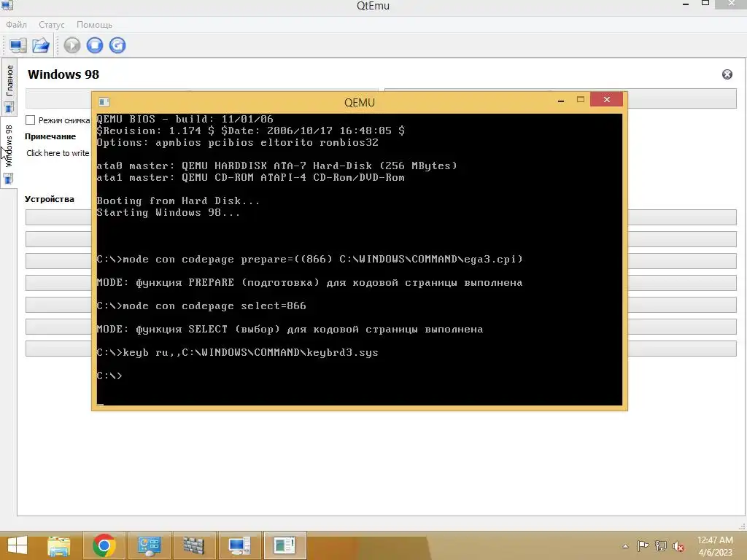Open the Windows Start button
This screenshot has height=560, width=747.
tap(18, 545)
